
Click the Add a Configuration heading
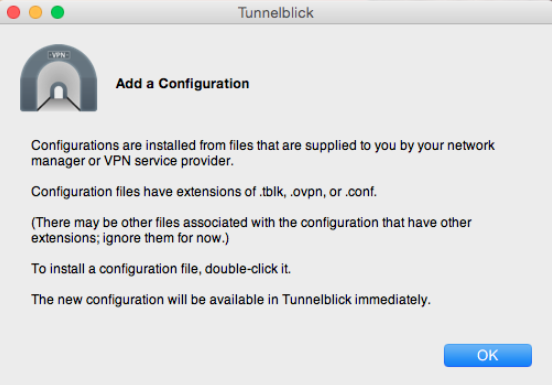[182, 83]
